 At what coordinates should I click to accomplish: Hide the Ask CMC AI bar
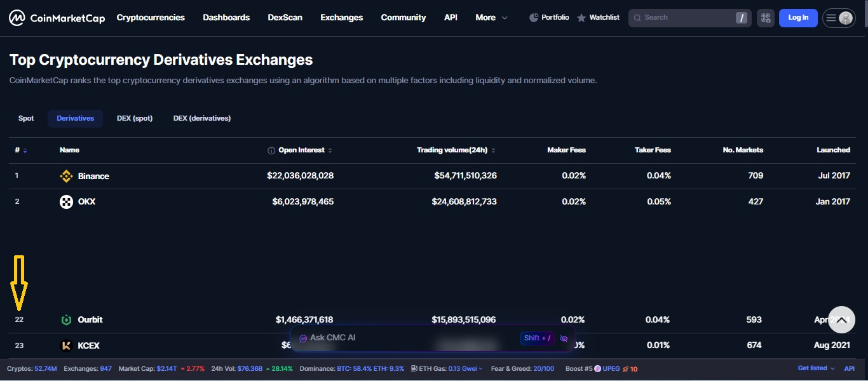pos(564,338)
